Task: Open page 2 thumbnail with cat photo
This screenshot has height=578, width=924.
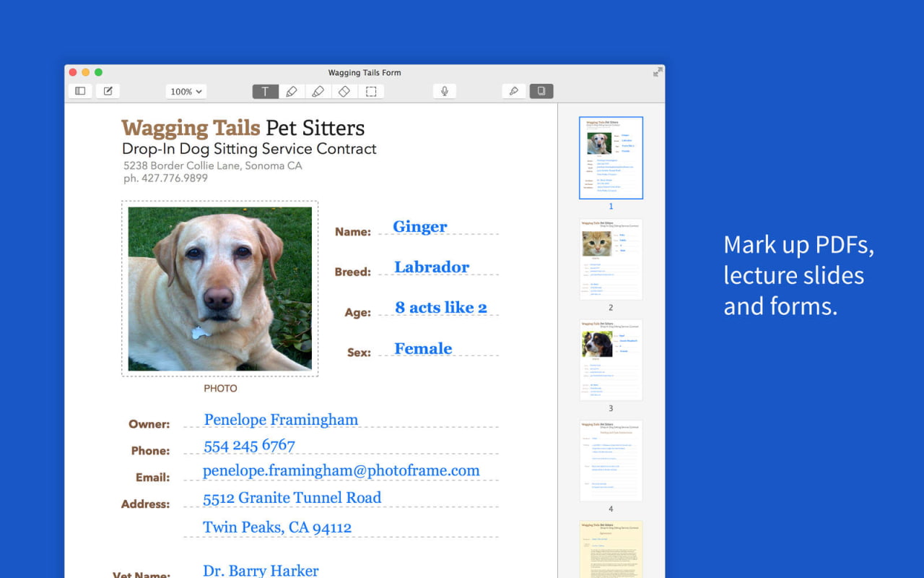Action: [611, 259]
